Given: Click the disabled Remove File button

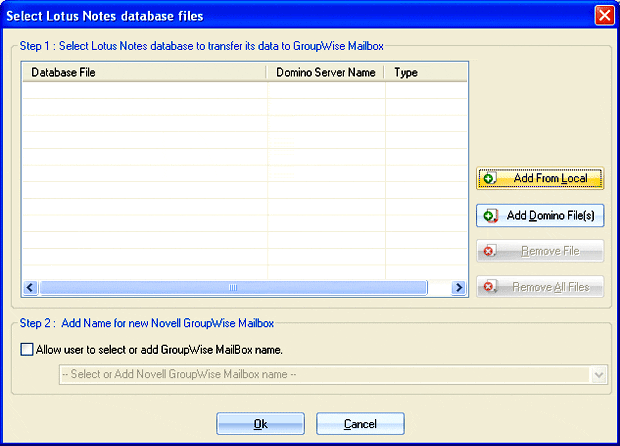Looking at the screenshot, I should coord(540,251).
